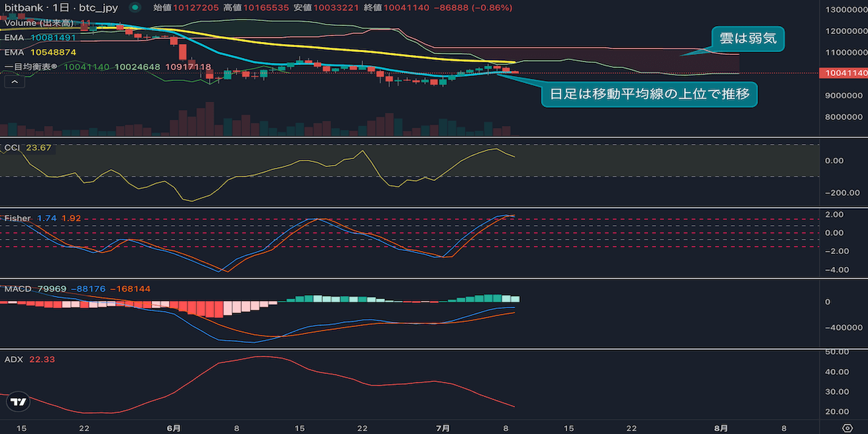Image resolution: width=868 pixels, height=434 pixels.
Task: Click the bitbank btc_jpy symbol title
Action: click(x=62, y=7)
